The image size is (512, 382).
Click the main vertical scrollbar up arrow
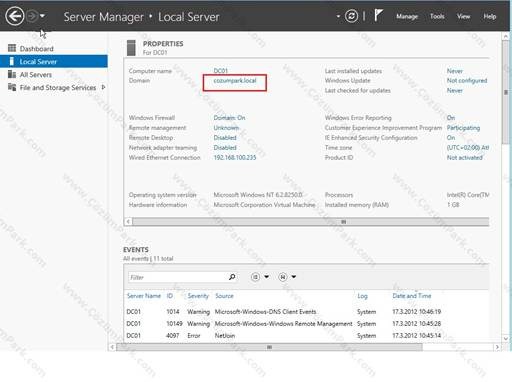pos(506,36)
